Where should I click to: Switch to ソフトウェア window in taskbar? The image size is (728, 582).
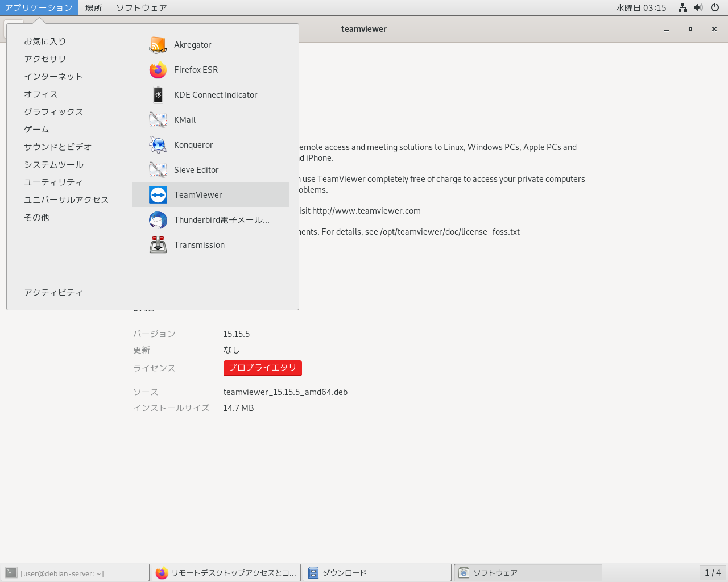click(528, 573)
